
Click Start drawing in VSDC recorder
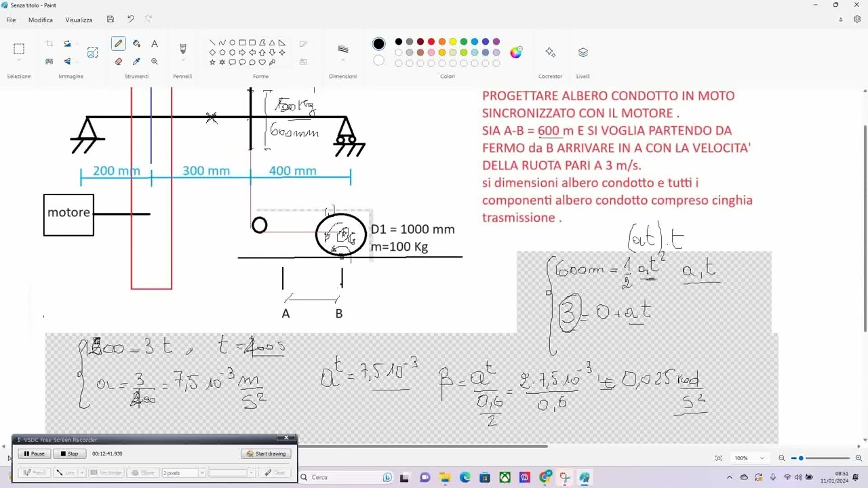click(x=267, y=453)
